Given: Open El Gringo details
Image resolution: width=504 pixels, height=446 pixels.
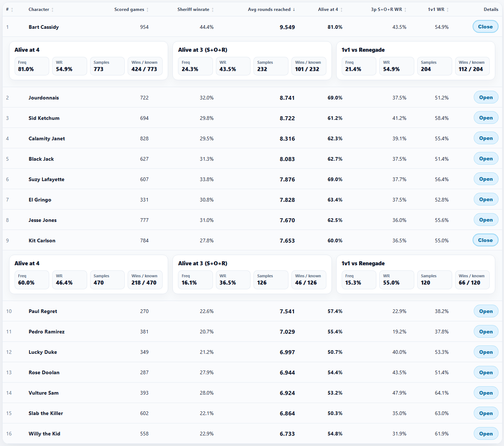Looking at the screenshot, I should (486, 199).
